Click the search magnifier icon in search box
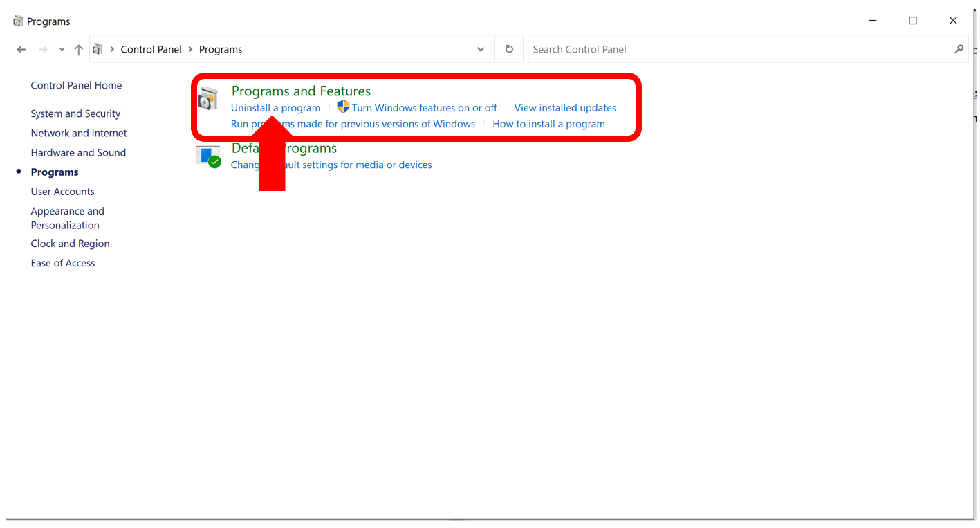Image resolution: width=980 pixels, height=528 pixels. (959, 49)
